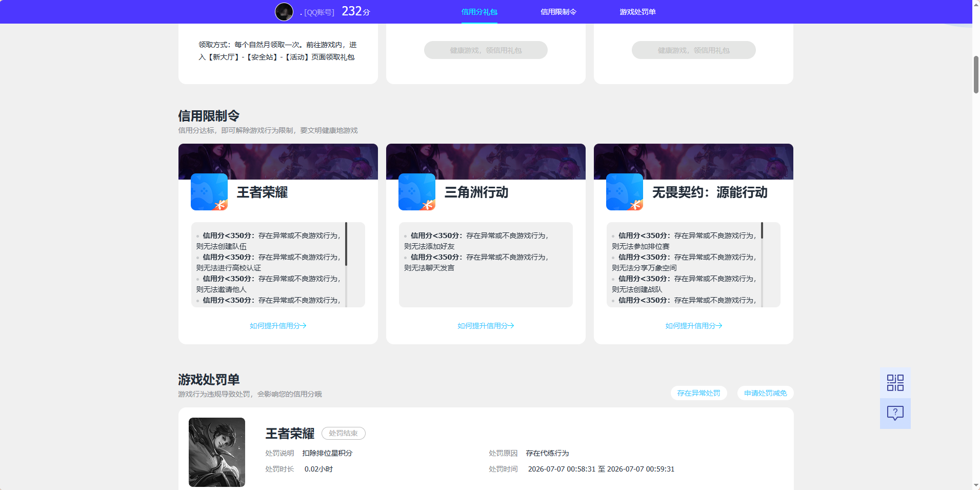Screen dimensions: 980x490
Task: Click the page scrollbar up arrow
Action: coord(976,4)
